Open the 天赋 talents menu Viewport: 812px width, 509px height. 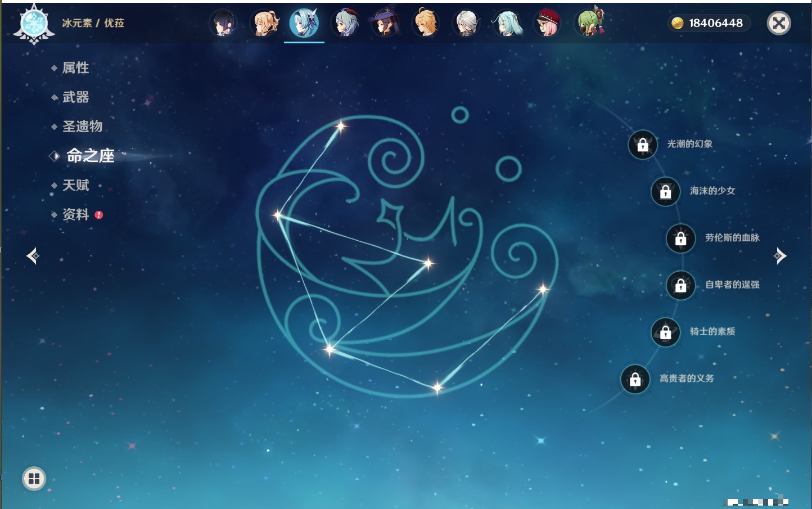75,185
